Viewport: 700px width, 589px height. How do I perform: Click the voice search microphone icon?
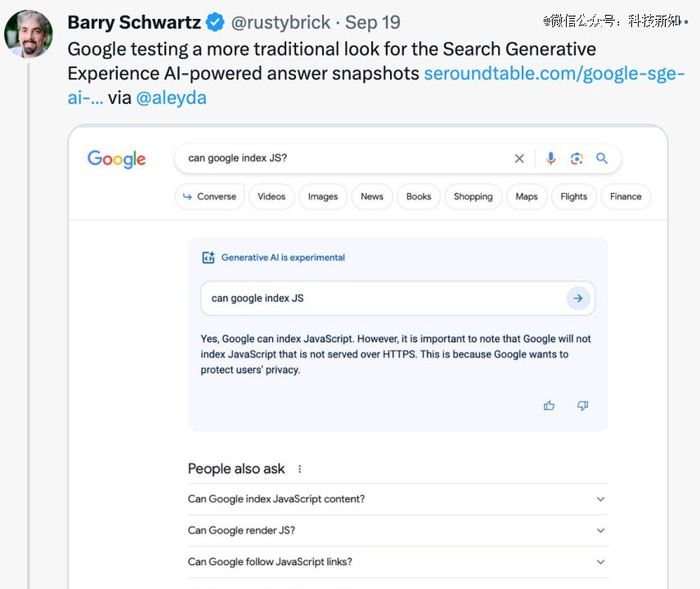(x=550, y=158)
